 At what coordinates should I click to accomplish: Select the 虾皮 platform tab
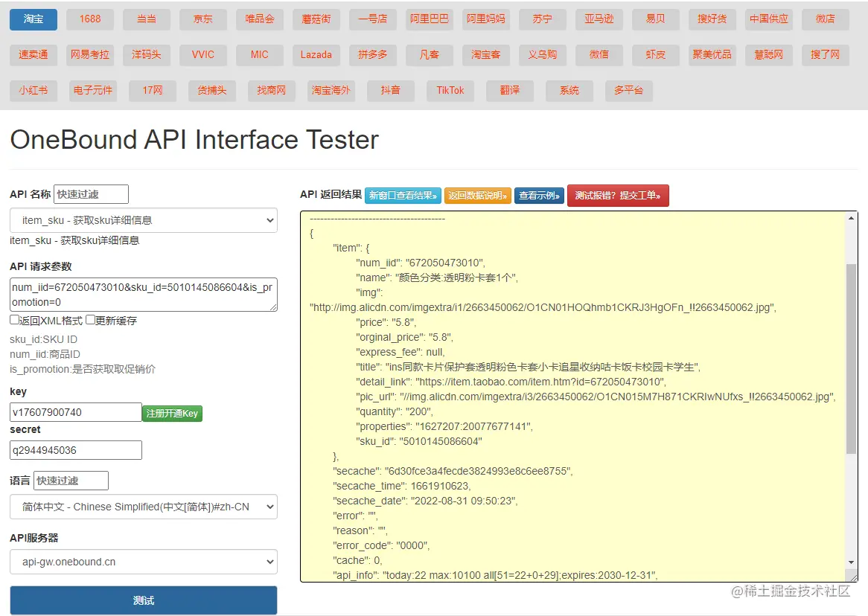(655, 55)
